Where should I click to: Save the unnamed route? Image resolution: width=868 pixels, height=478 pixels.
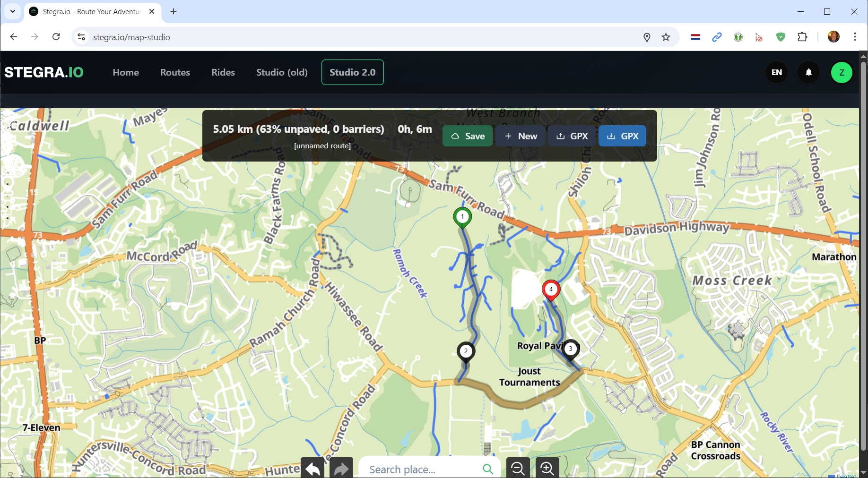[x=468, y=136]
